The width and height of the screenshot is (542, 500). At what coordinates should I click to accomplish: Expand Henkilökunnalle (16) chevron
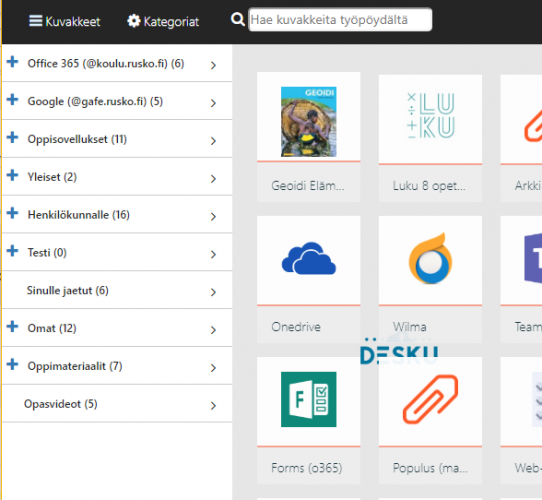(213, 216)
